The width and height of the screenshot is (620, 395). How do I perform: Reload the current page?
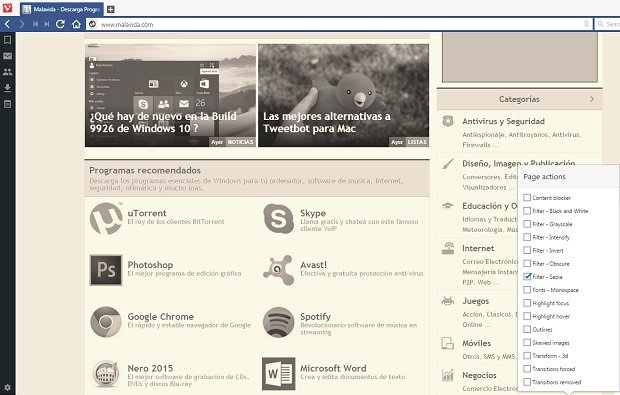click(60, 25)
